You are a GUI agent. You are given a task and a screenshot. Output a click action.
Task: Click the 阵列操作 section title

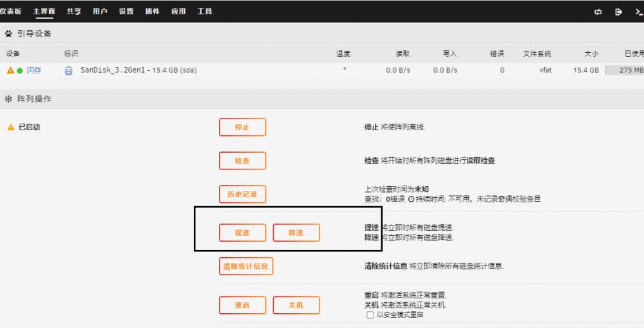tap(35, 99)
